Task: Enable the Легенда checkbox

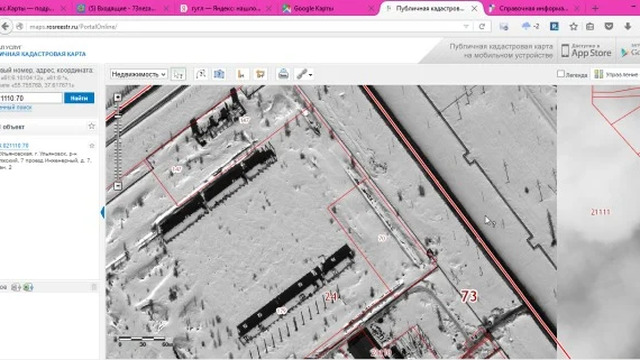Action: (x=561, y=74)
